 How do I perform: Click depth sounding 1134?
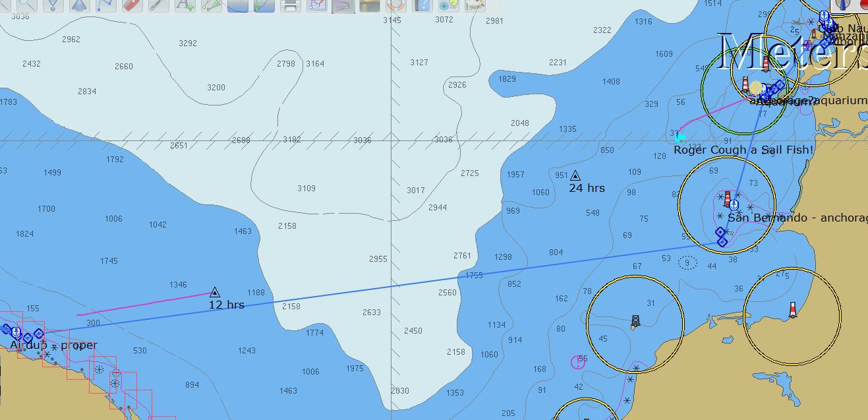pyautogui.click(x=497, y=324)
